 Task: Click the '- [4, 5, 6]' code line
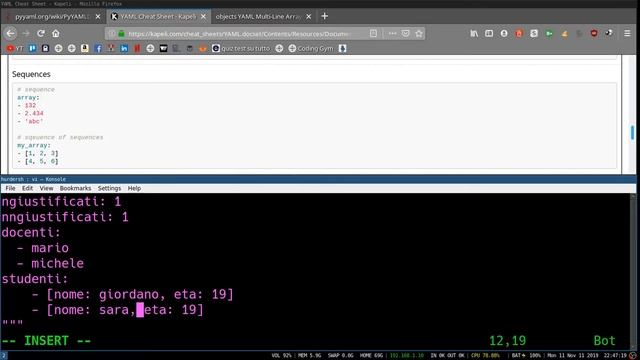pyautogui.click(x=38, y=161)
